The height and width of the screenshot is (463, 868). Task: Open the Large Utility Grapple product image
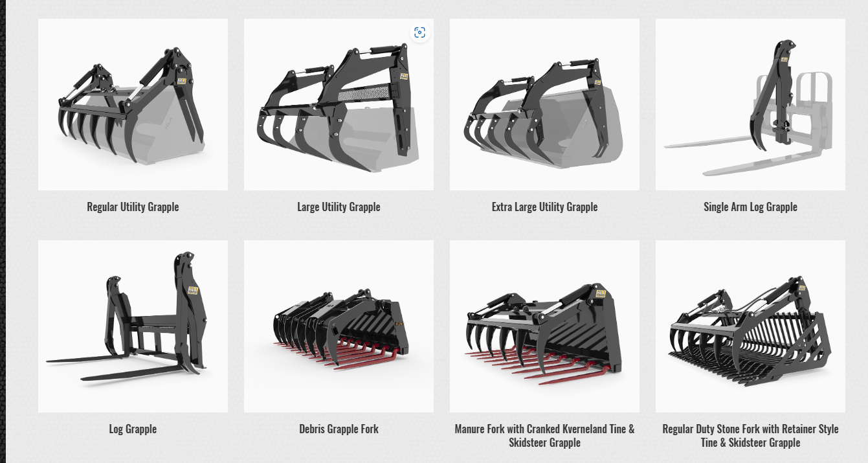click(x=339, y=104)
